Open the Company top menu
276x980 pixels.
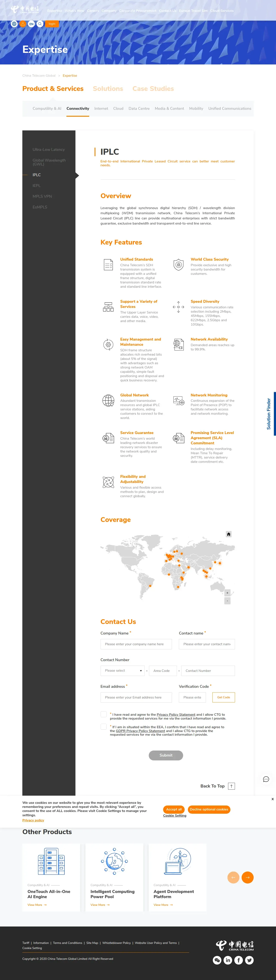(109, 11)
